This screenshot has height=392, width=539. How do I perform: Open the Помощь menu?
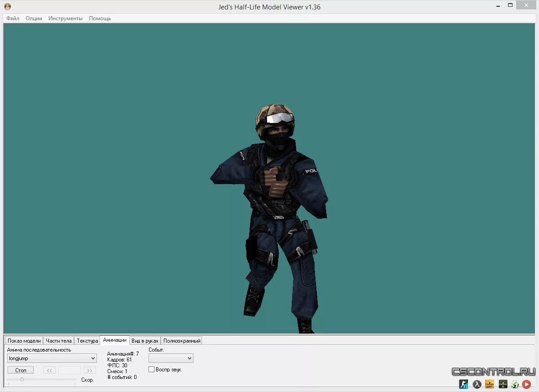[x=100, y=18]
